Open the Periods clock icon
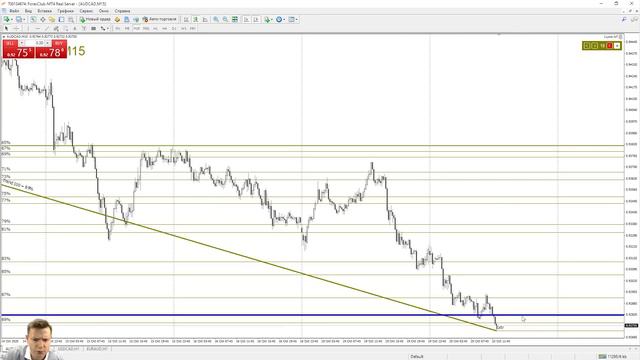Screen dimensions: 640x360 tap(279, 19)
